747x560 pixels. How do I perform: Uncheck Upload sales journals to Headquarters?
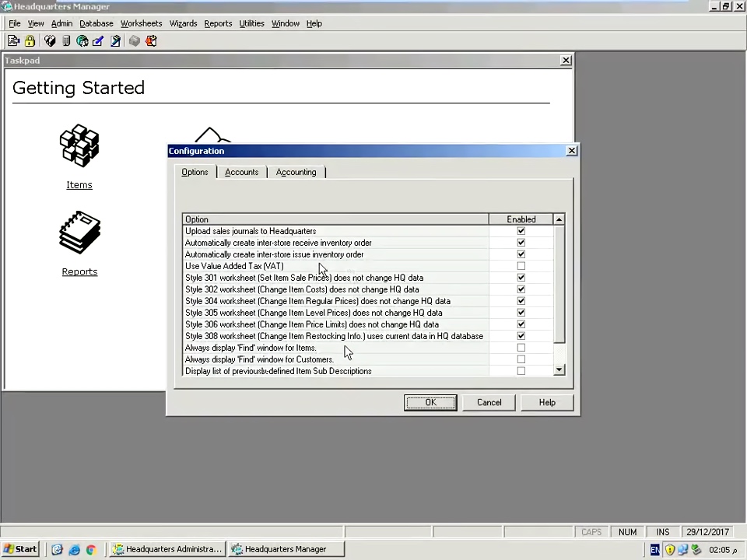[521, 231]
